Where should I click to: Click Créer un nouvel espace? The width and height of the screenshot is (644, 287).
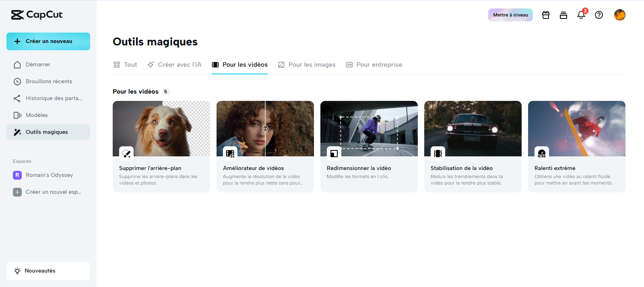tap(48, 192)
